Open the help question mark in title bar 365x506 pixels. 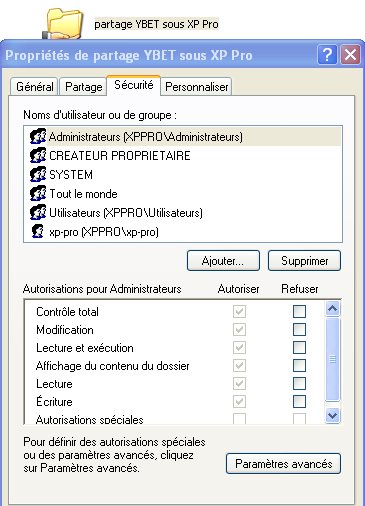(x=327, y=55)
